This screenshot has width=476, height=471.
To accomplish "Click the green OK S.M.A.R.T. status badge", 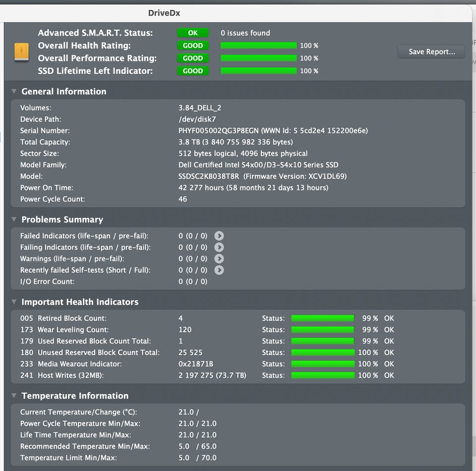I will coord(193,33).
